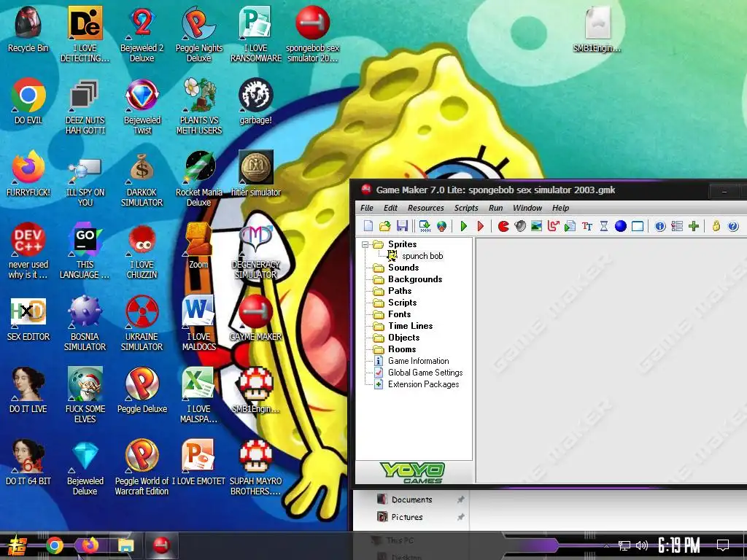Image resolution: width=747 pixels, height=560 pixels.
Task: Open the Help menu
Action: tap(561, 208)
